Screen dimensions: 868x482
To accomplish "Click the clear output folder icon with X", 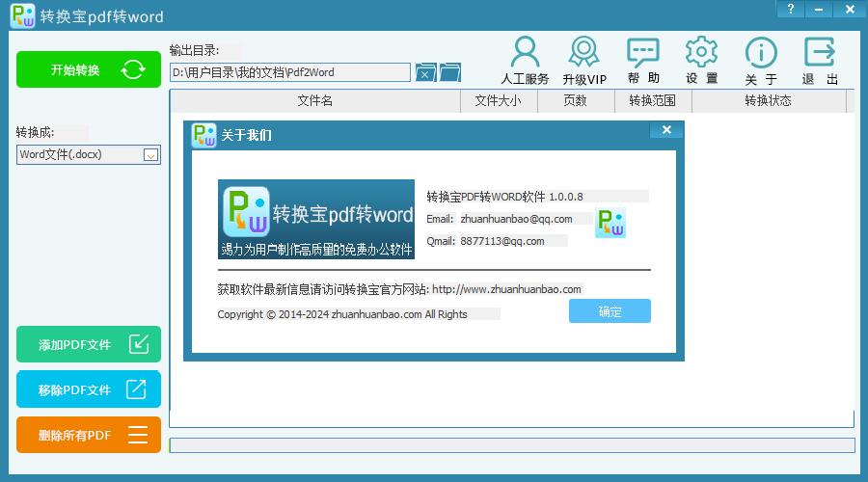I will 425,72.
